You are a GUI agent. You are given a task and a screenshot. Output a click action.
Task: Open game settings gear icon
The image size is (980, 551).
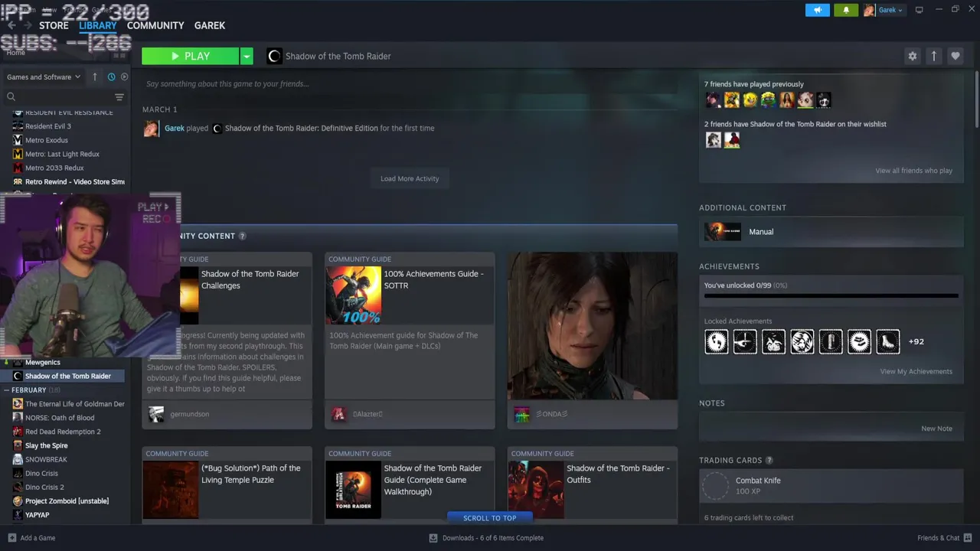912,56
